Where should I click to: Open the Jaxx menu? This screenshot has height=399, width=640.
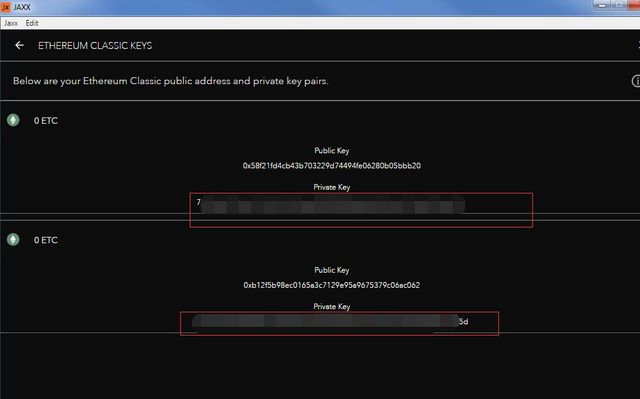(11, 23)
